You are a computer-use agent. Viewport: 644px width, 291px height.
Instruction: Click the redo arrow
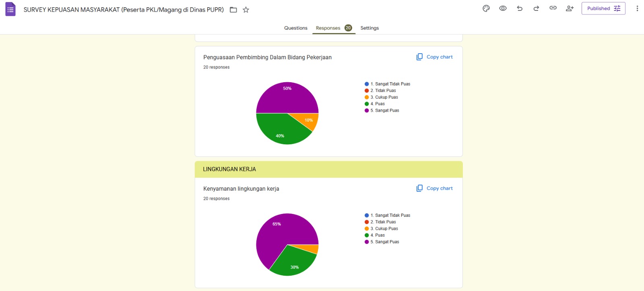pos(536,8)
